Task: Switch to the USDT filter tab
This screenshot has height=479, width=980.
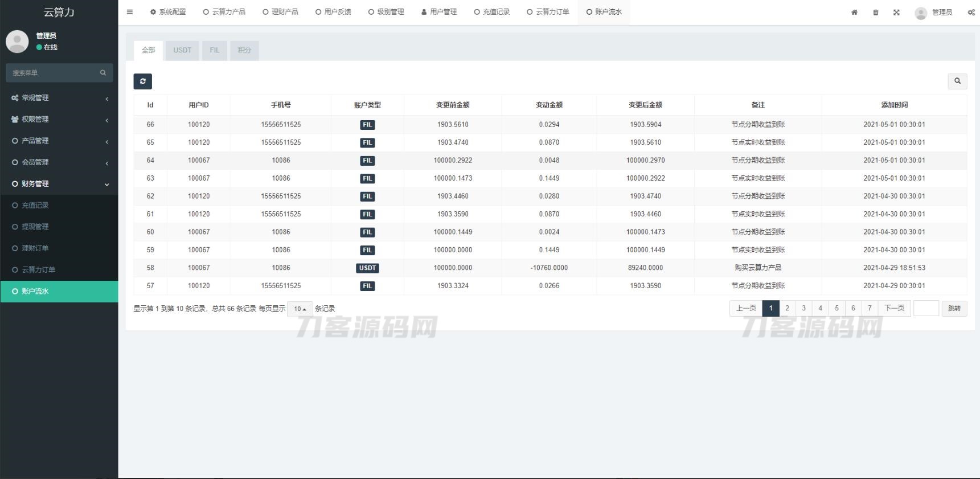Action: (x=182, y=50)
